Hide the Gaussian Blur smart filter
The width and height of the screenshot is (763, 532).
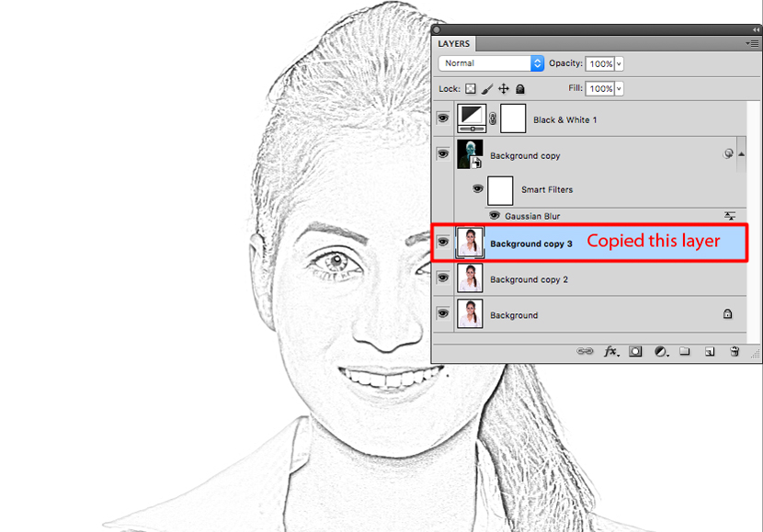[x=493, y=216]
